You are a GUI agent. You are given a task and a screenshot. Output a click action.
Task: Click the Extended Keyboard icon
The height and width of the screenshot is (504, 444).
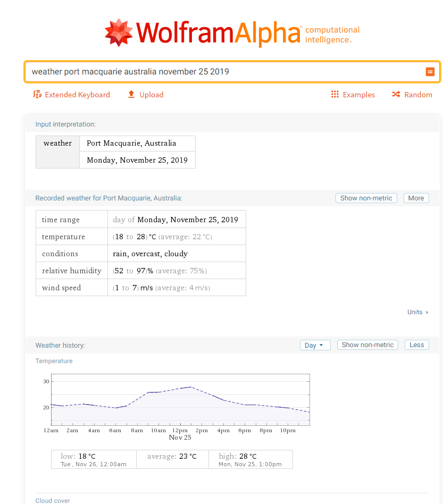[37, 94]
